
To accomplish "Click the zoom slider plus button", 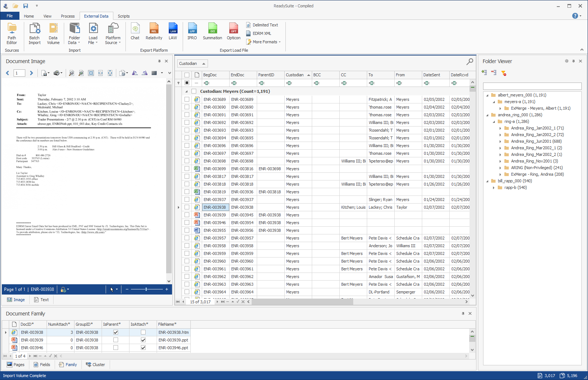I will click(167, 289).
